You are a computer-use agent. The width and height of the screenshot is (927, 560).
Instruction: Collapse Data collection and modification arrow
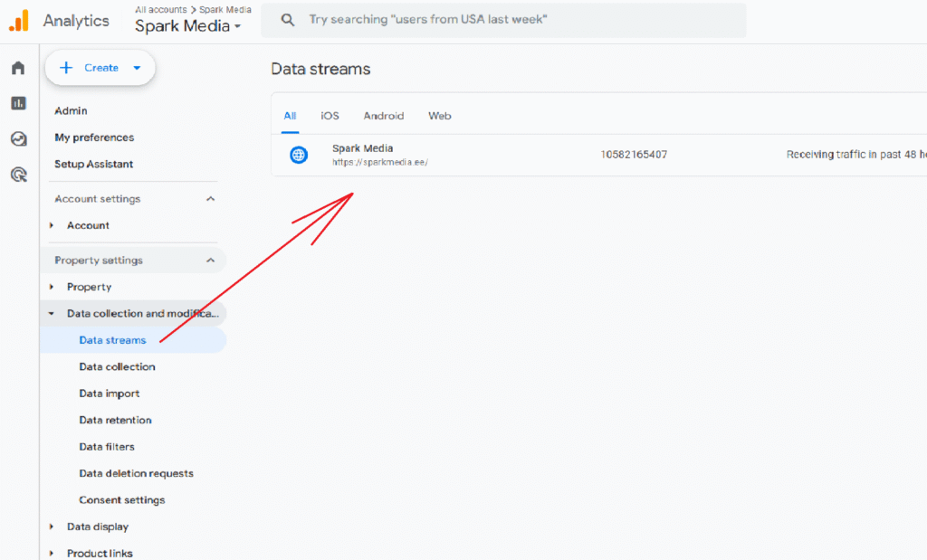point(52,314)
